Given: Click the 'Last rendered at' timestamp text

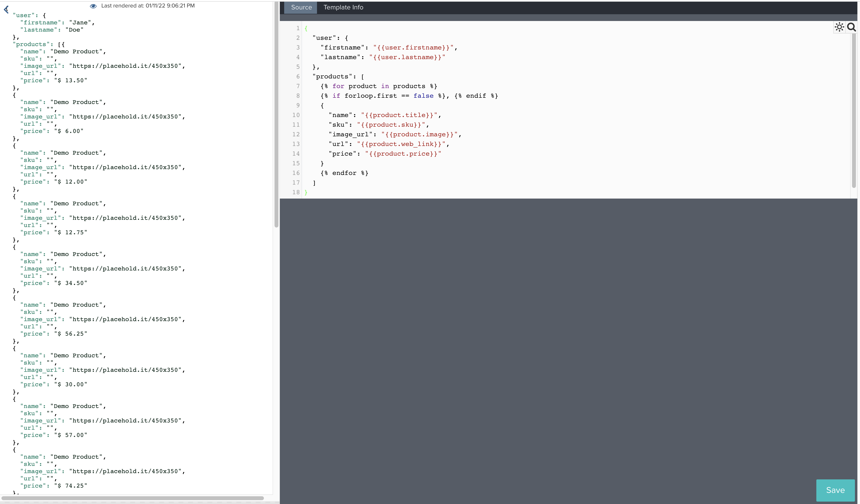Looking at the screenshot, I should click(147, 6).
